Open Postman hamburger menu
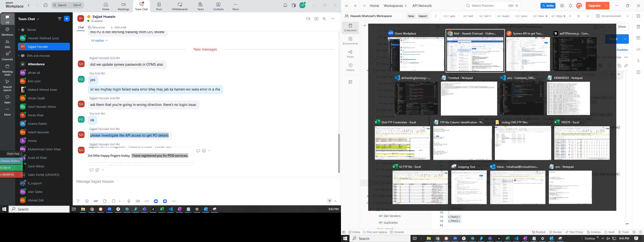 click(346, 6)
